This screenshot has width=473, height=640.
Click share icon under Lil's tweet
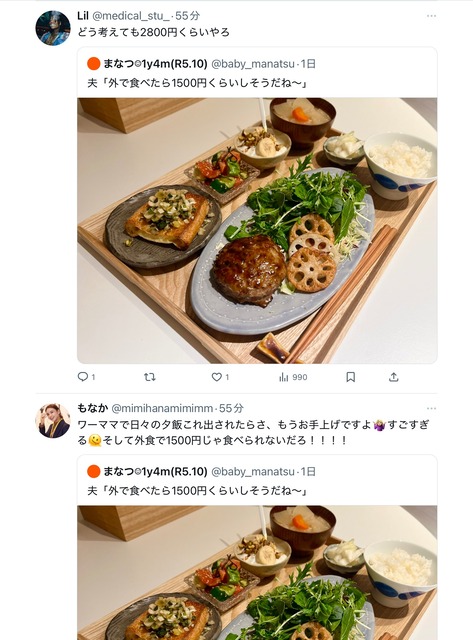point(393,377)
